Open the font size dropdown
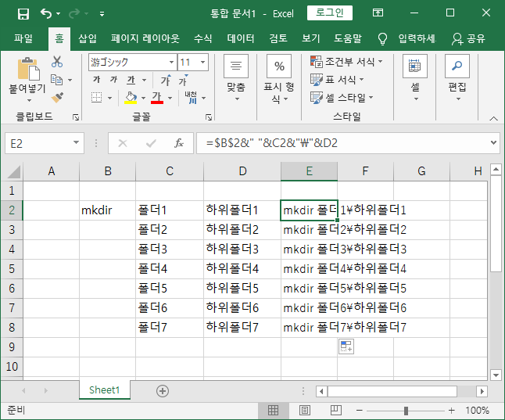 pyautogui.click(x=203, y=63)
